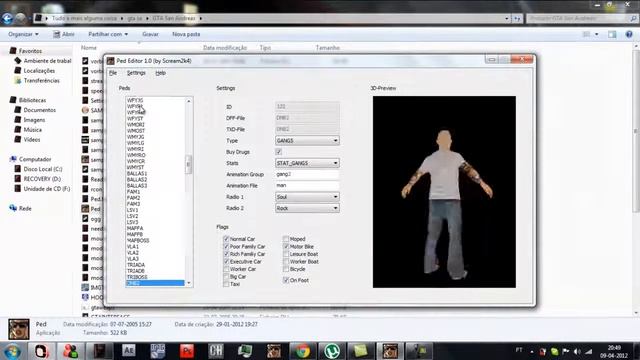Enable the Worker Boat flag
640x360 pixels.
[x=286, y=261]
